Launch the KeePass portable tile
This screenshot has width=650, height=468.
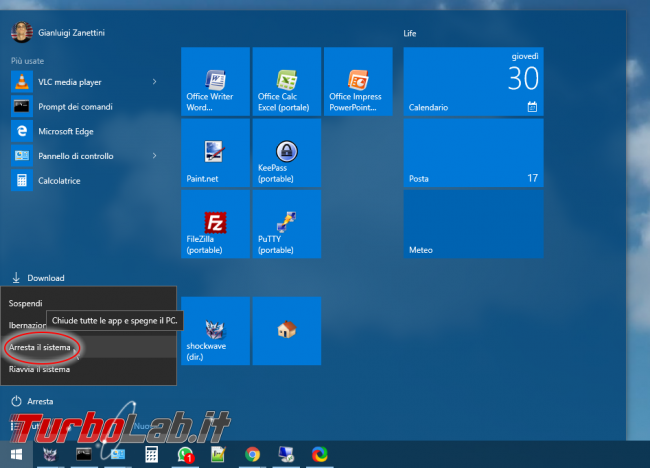(287, 153)
